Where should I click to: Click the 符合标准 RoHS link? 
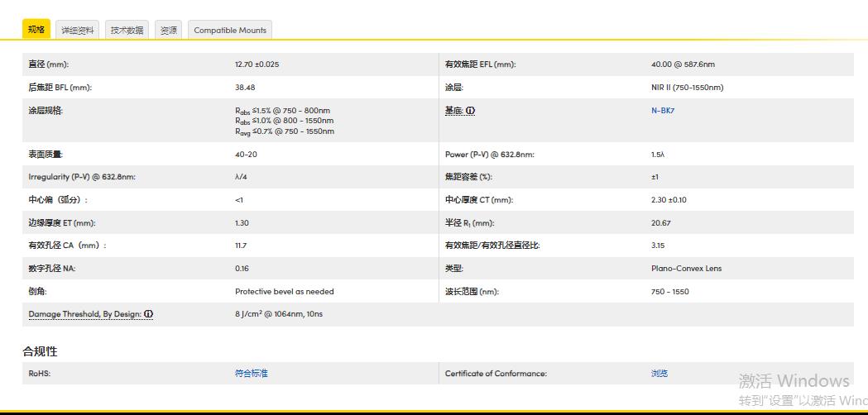click(252, 374)
